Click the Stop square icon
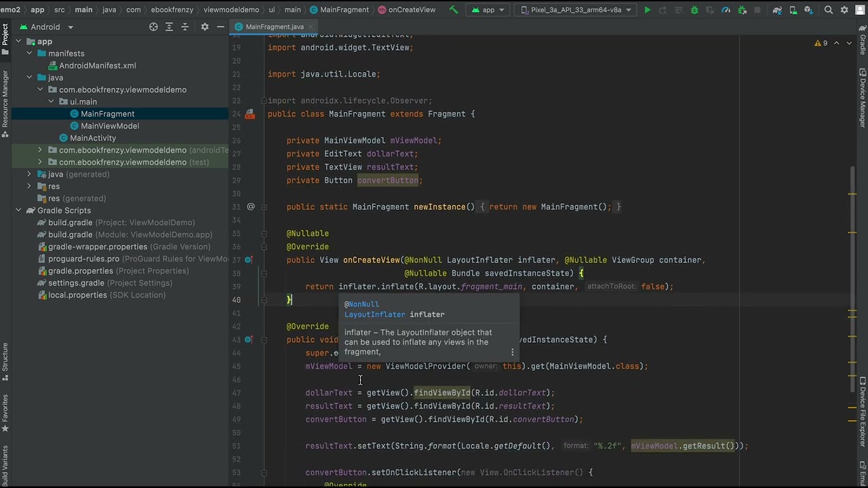The height and width of the screenshot is (488, 868). (x=757, y=10)
